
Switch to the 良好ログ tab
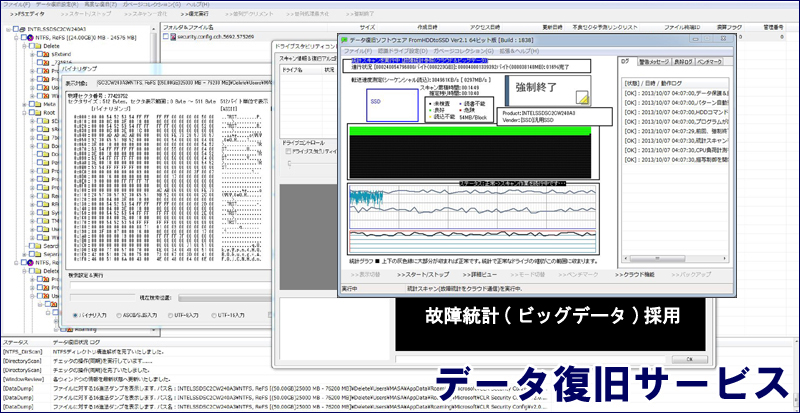pyautogui.click(x=683, y=62)
